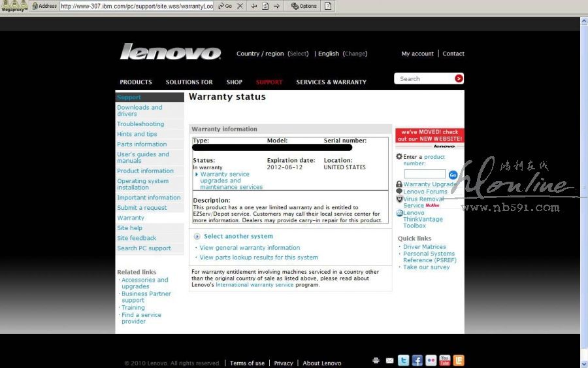This screenshot has width=588, height=368.
Task: Open Business Partner support link
Action: [x=146, y=297]
